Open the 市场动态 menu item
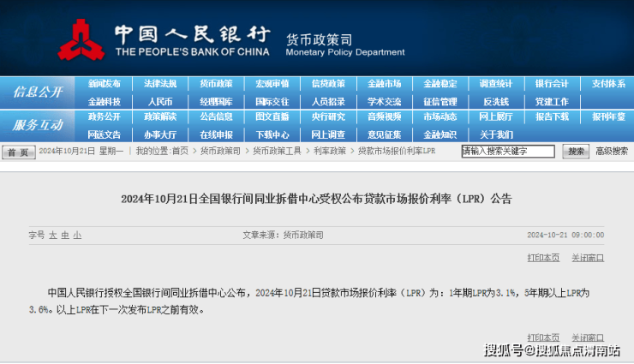 coord(440,116)
